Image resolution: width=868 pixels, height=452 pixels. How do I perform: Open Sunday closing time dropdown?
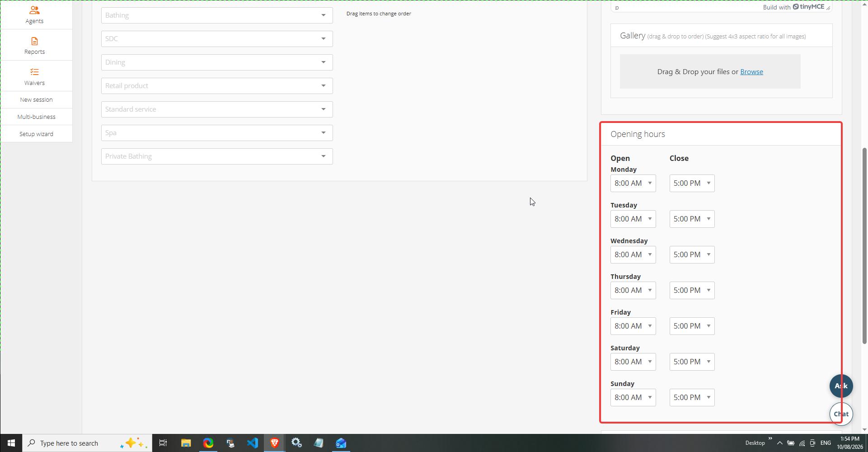(692, 397)
